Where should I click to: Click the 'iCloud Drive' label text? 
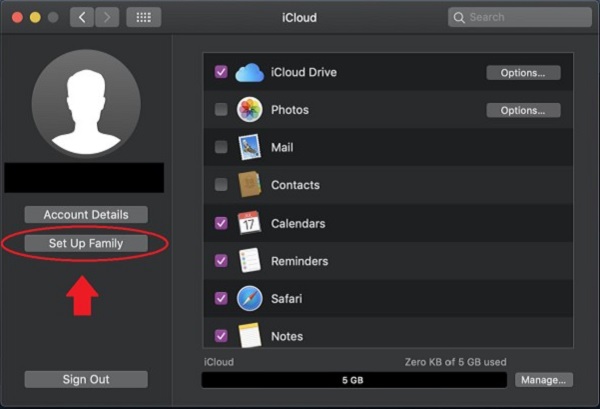click(304, 72)
